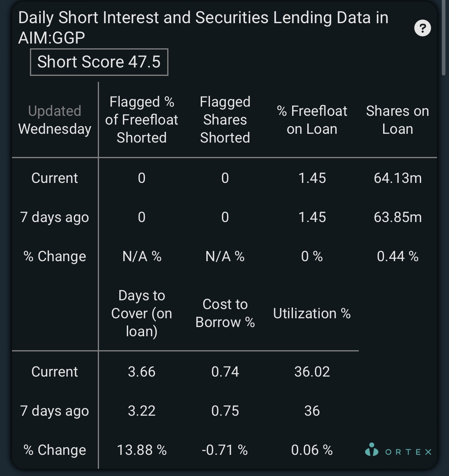
Task: Click the Cost to Borrow % header
Action: [225, 313]
